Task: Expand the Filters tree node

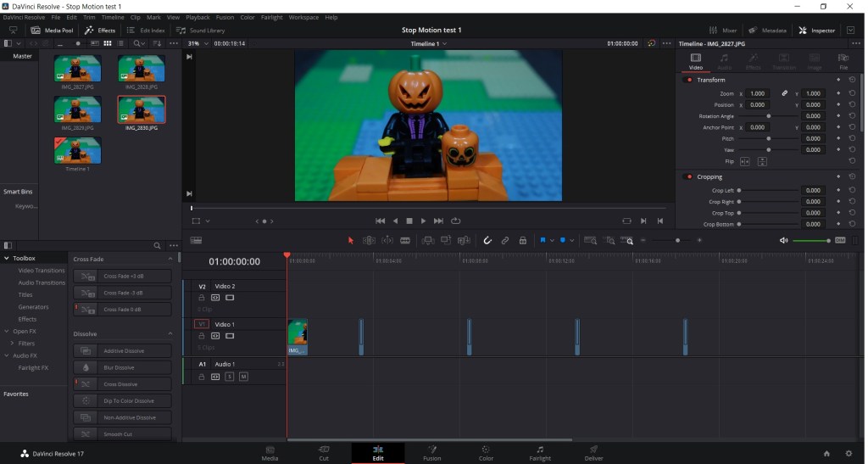Action: coord(12,344)
